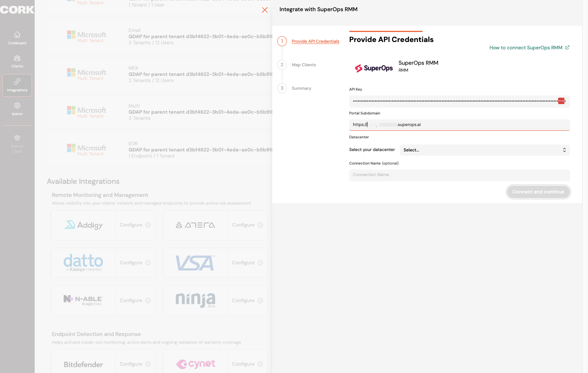Click the Datto logo
The image size is (588, 373).
click(83, 263)
